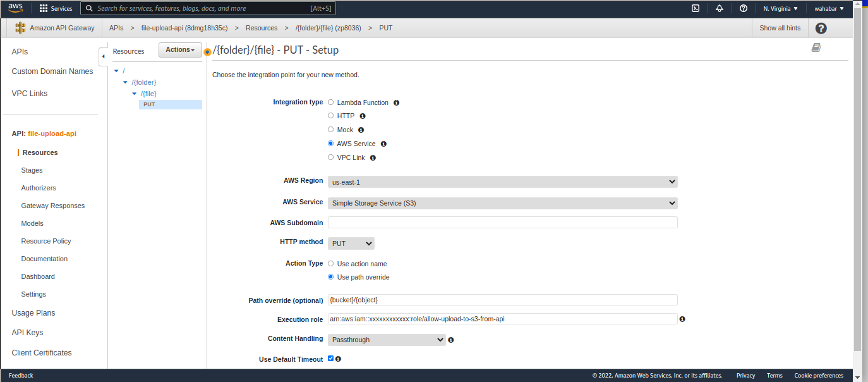Go to Stages section
Viewport: 868px width, 382px height.
click(32, 171)
